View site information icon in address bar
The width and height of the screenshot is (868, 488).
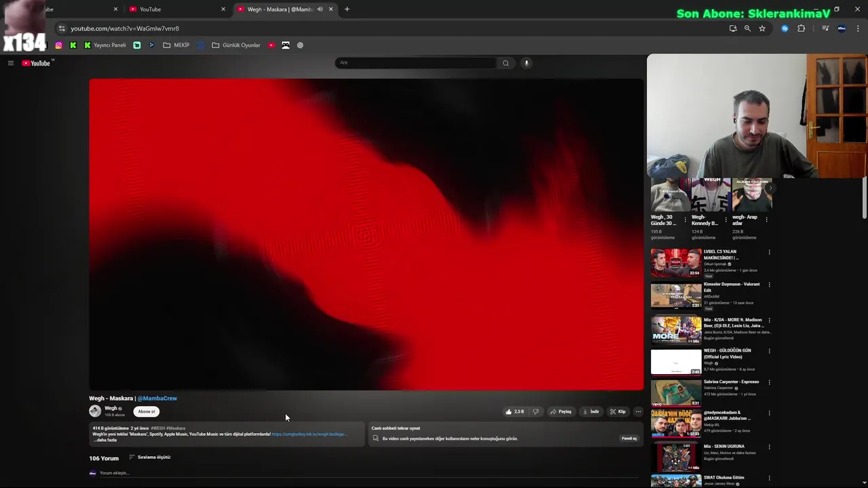(x=62, y=28)
